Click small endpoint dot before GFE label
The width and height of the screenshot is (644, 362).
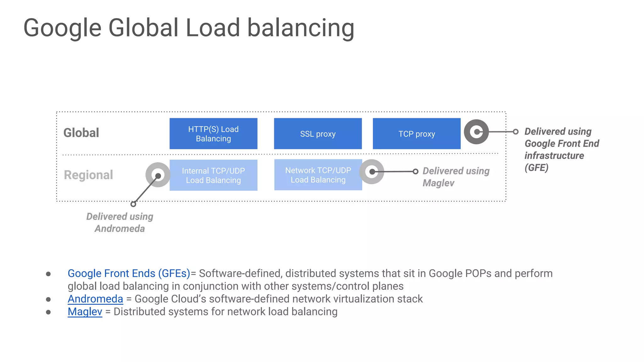(x=516, y=132)
